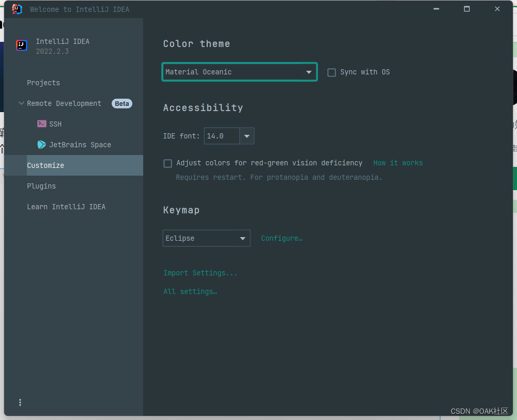Click the How it works link
This screenshot has height=420, width=517.
[x=398, y=163]
